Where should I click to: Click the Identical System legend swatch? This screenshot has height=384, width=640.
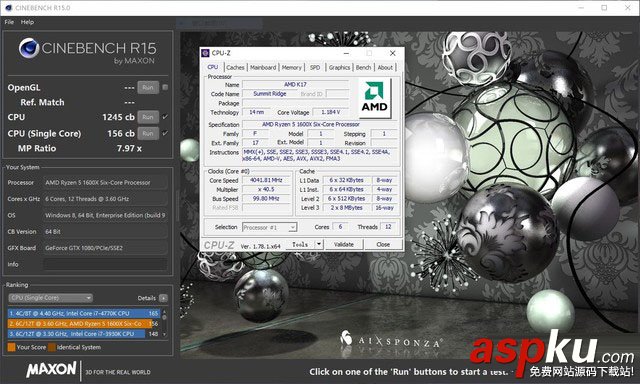(x=51, y=347)
